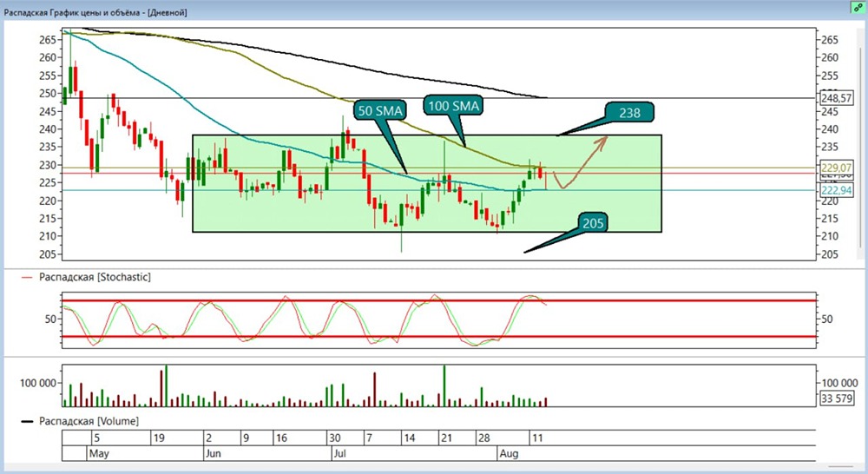
Task: Click the 238 resistance level callout
Action: click(x=629, y=113)
